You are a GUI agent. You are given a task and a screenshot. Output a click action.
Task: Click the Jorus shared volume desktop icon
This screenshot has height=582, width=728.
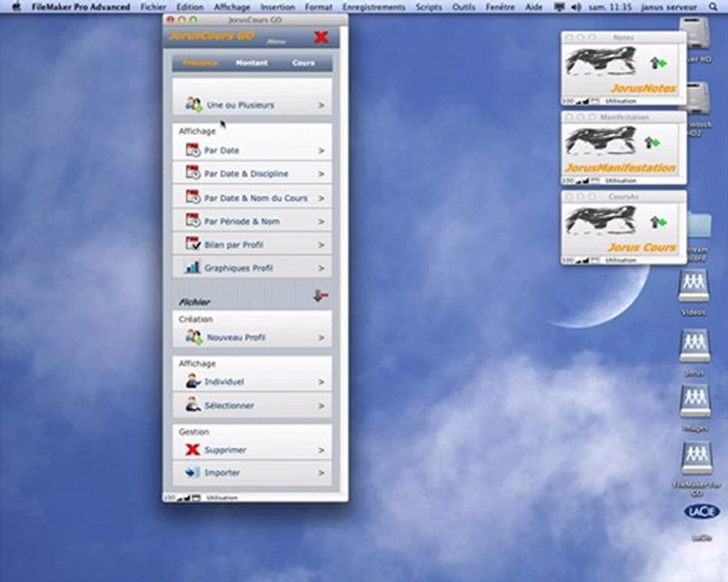click(694, 346)
